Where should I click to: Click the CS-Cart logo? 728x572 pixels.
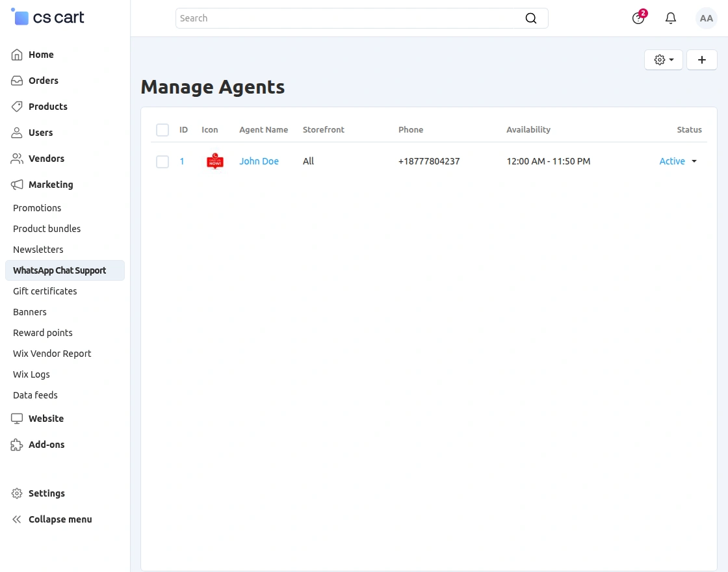tap(47, 18)
